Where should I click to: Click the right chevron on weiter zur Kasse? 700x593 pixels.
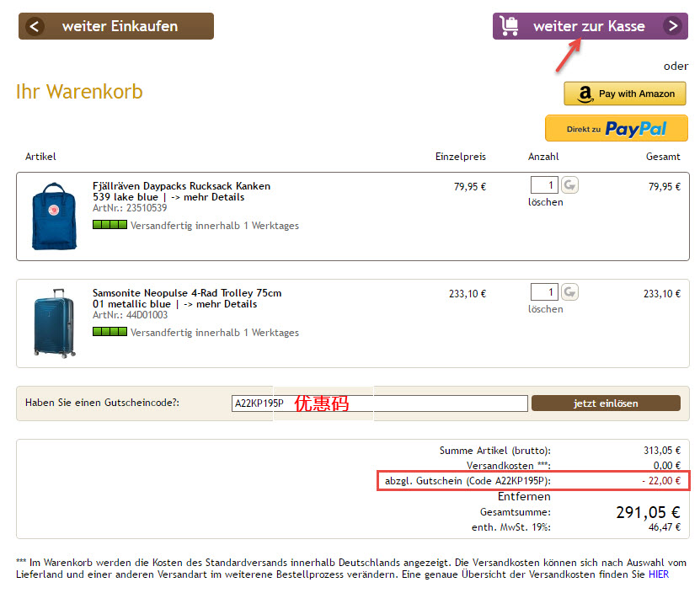672,26
